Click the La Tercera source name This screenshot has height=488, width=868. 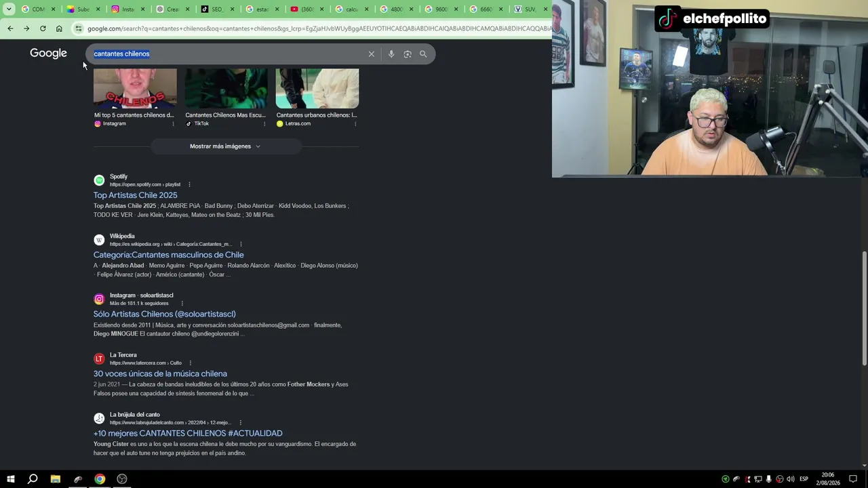point(123,355)
